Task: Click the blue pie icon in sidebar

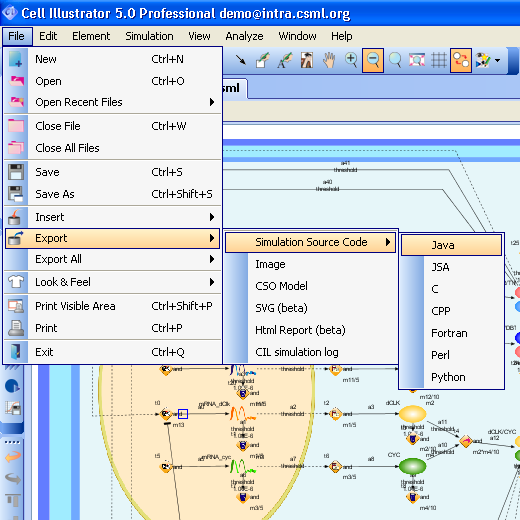Action: coord(12,386)
